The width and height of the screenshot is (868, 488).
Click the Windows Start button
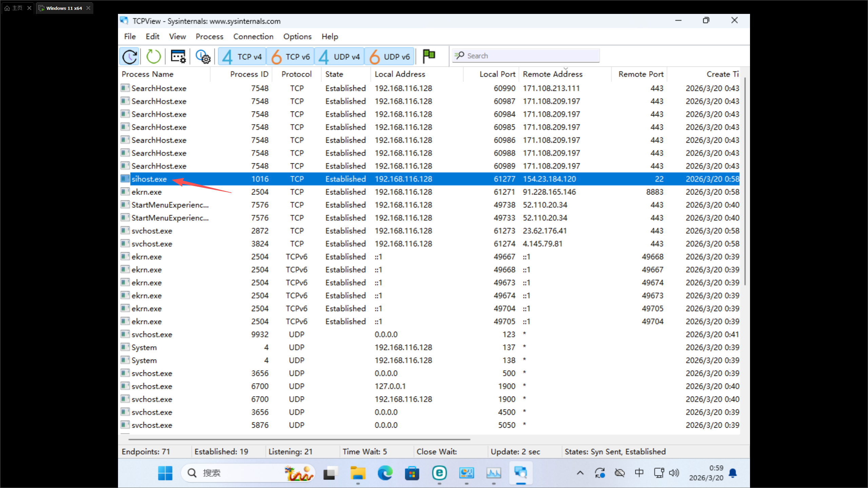(x=165, y=473)
